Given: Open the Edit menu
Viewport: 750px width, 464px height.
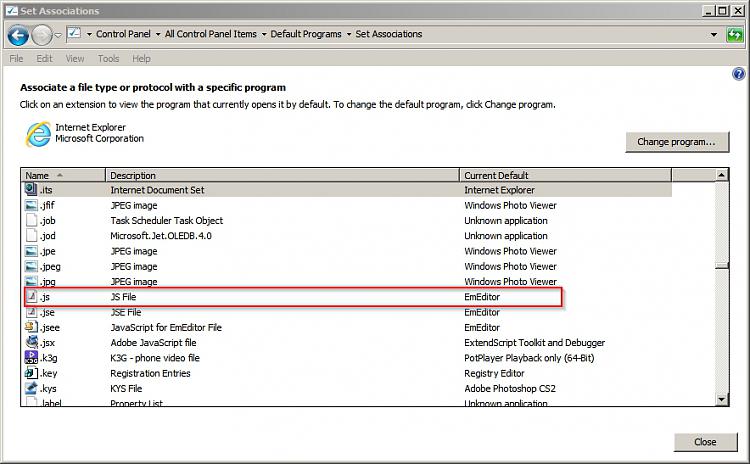Looking at the screenshot, I should coord(44,58).
